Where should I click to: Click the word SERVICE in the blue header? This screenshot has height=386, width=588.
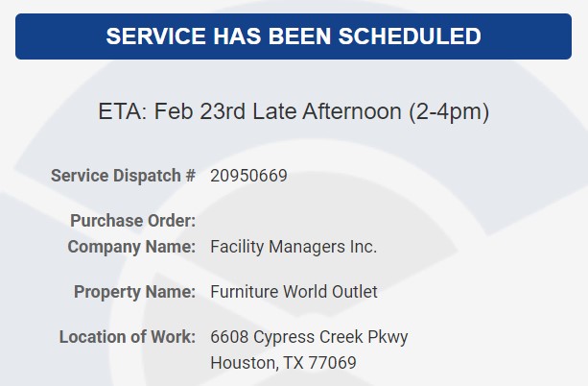tap(155, 36)
